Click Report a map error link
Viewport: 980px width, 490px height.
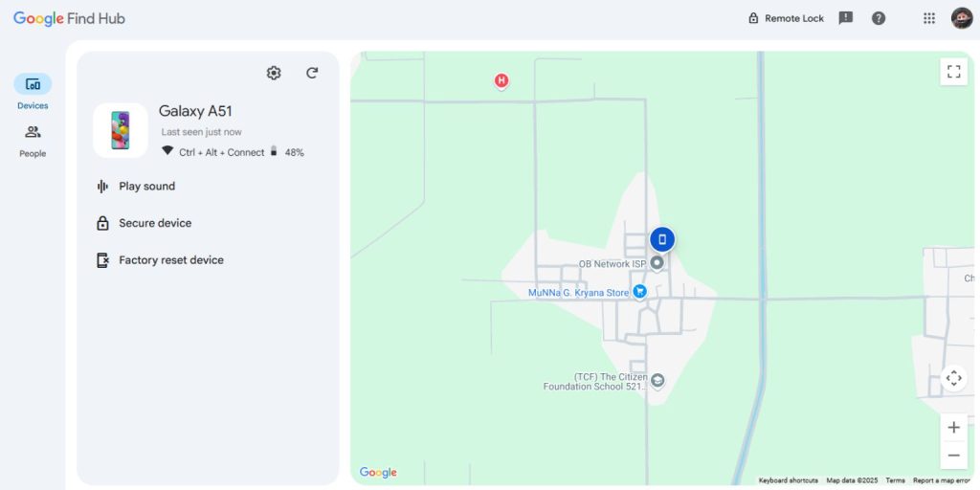coord(942,480)
